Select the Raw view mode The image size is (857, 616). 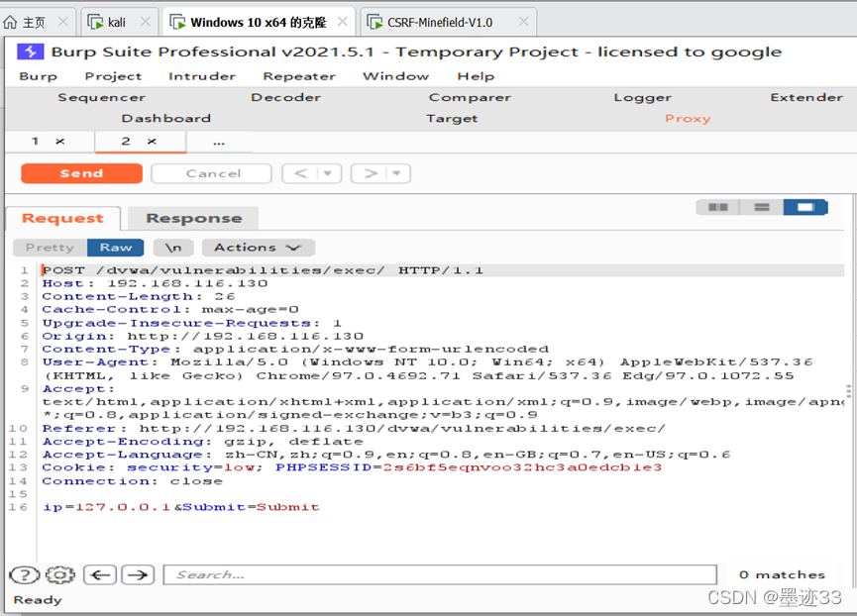pos(116,248)
